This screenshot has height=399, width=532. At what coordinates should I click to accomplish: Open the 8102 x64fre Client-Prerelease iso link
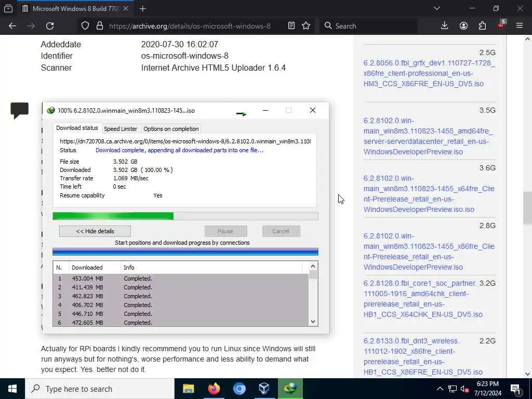point(429,194)
